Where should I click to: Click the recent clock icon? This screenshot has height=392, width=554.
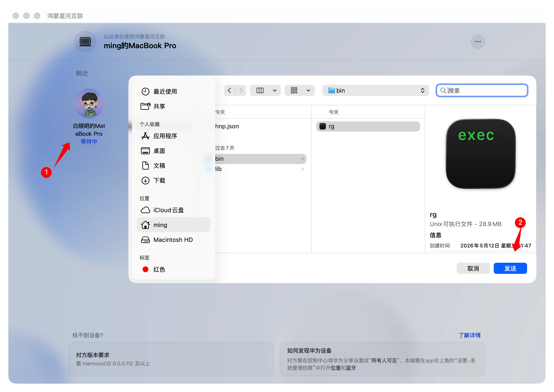click(145, 92)
